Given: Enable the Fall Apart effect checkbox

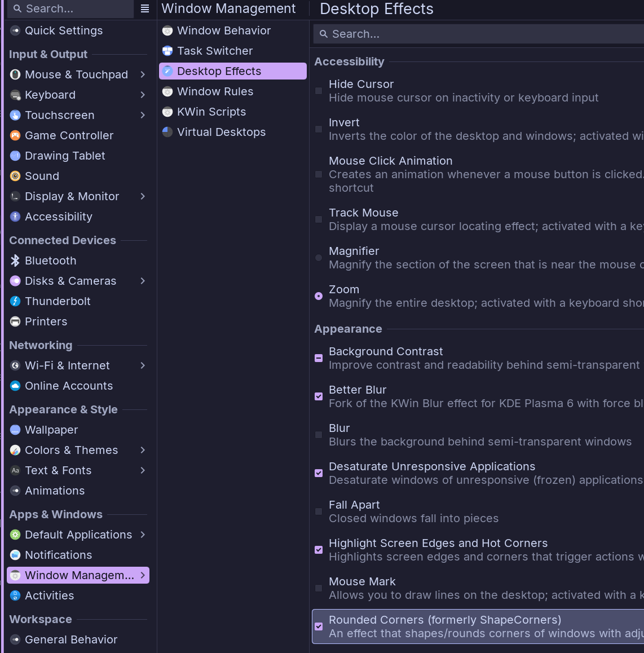Looking at the screenshot, I should click(319, 511).
